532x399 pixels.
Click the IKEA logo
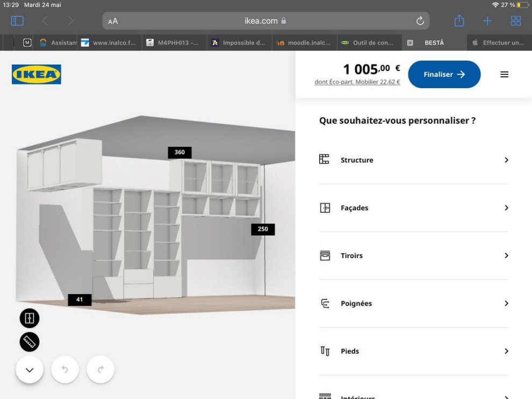click(37, 74)
